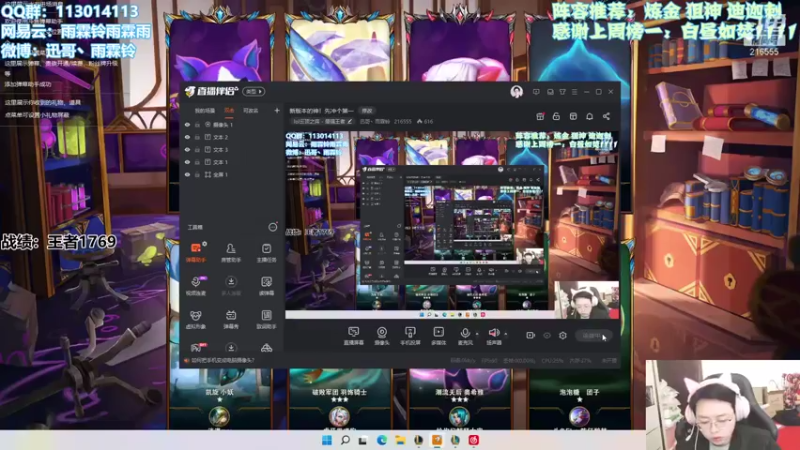Open the 弹幕助手 tool in the toolbox
This screenshot has height=450, width=800.
[195, 253]
